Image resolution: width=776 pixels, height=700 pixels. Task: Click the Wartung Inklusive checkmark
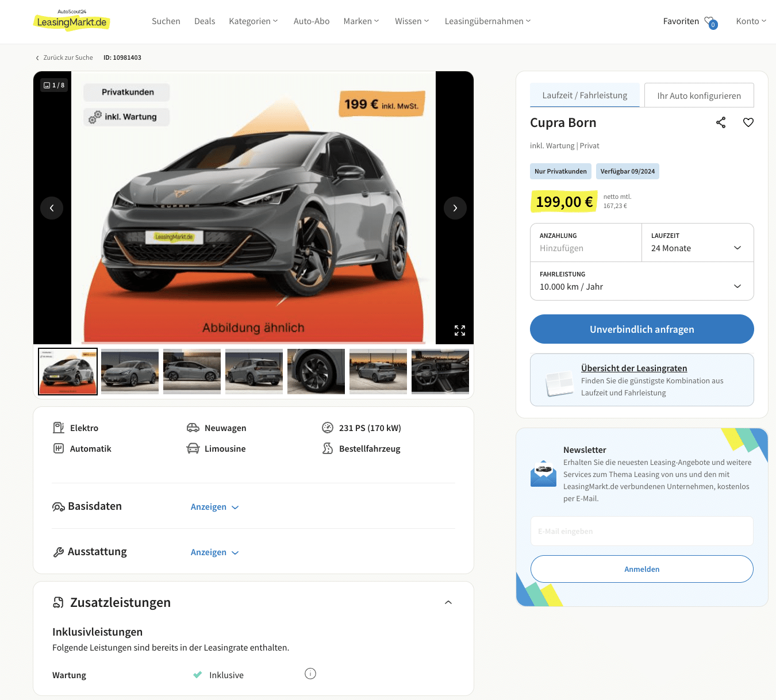[x=197, y=675]
